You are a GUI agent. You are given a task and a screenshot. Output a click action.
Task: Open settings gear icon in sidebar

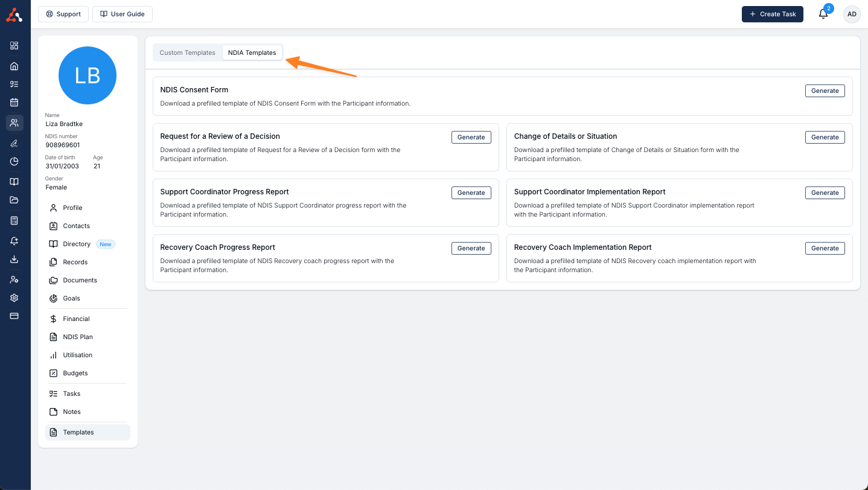[x=14, y=298]
